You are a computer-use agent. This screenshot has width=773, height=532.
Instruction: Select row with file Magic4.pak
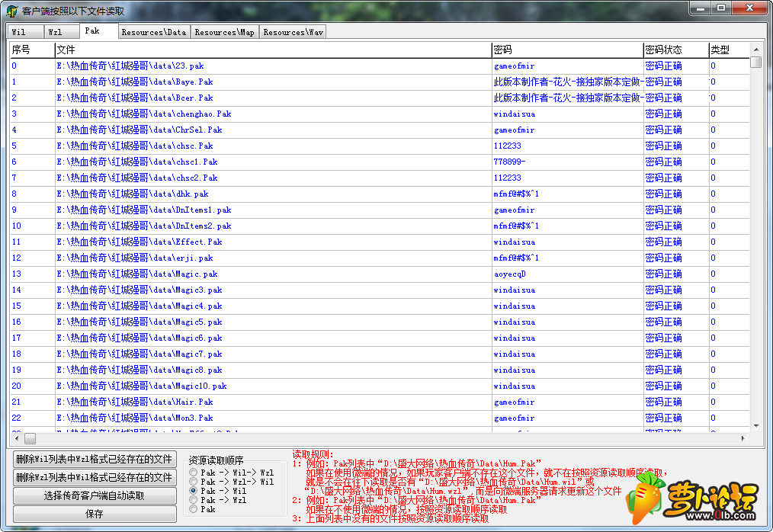point(380,306)
